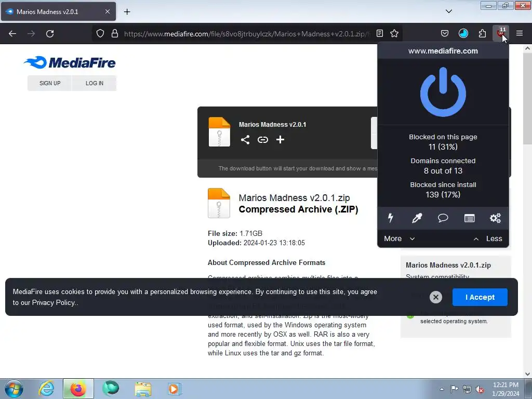532x399 pixels.
Task: Open the Windows Start menu
Action: tap(14, 389)
